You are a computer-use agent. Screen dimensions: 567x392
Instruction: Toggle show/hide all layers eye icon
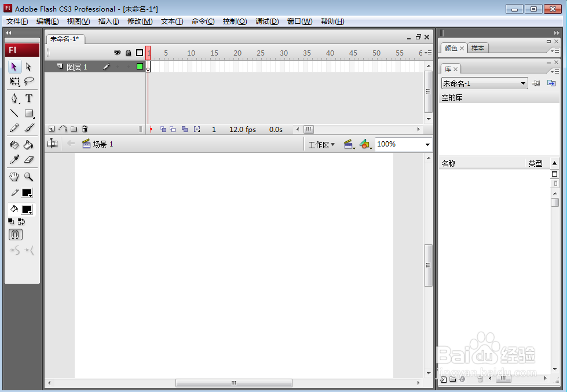(117, 53)
